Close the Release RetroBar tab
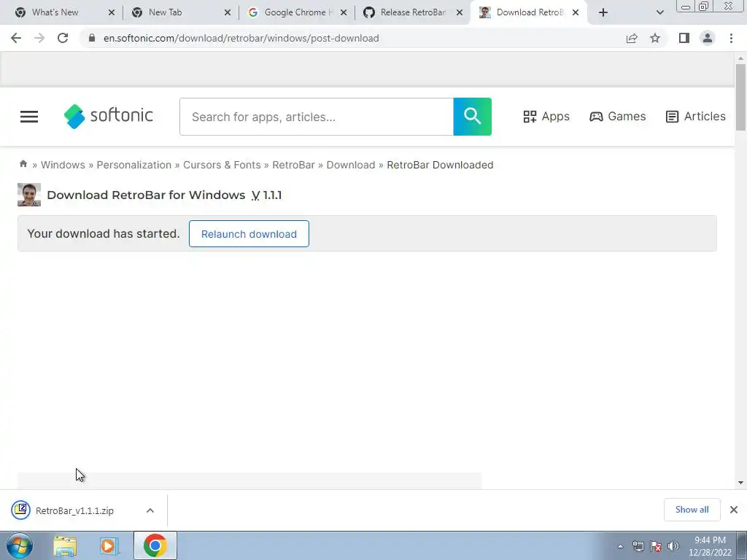Viewport: 747px width, 560px height. point(460,12)
